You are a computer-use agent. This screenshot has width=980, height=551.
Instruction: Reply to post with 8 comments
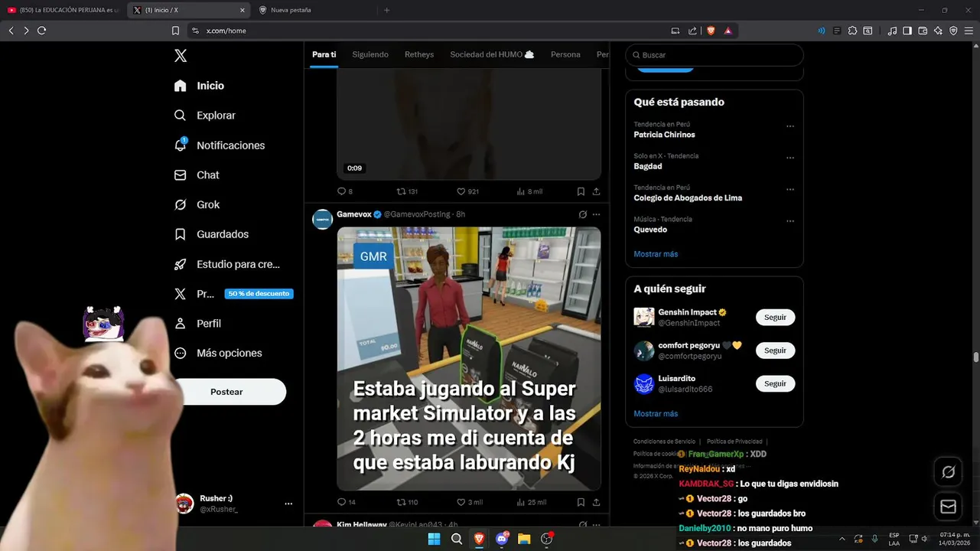coord(345,191)
